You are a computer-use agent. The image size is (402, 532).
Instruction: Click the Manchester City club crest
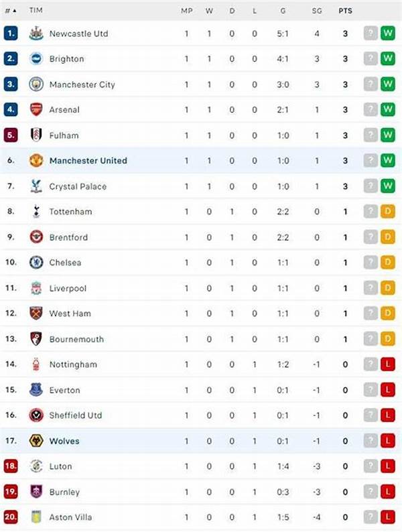coord(36,84)
